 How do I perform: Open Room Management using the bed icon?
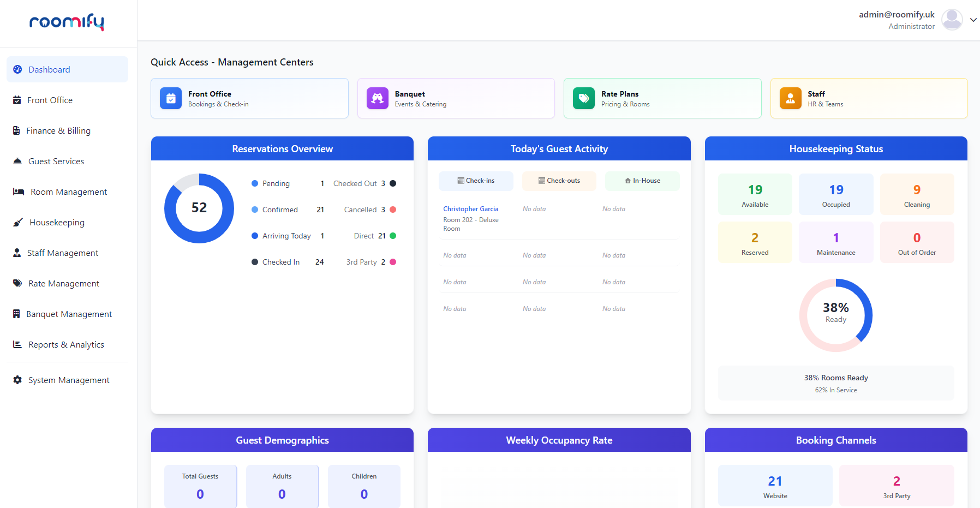click(x=17, y=192)
